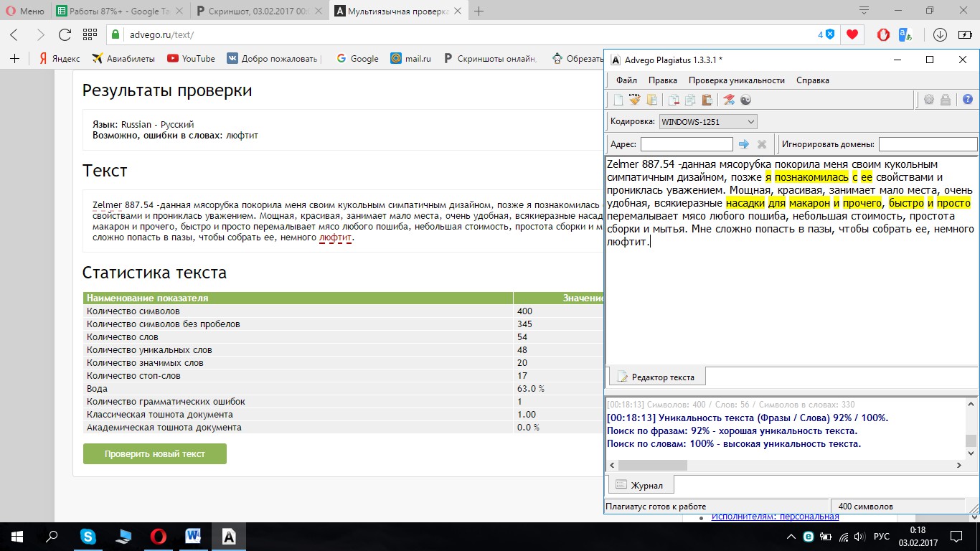Click the РУС language indicator in tray
980x551 pixels.
point(881,537)
